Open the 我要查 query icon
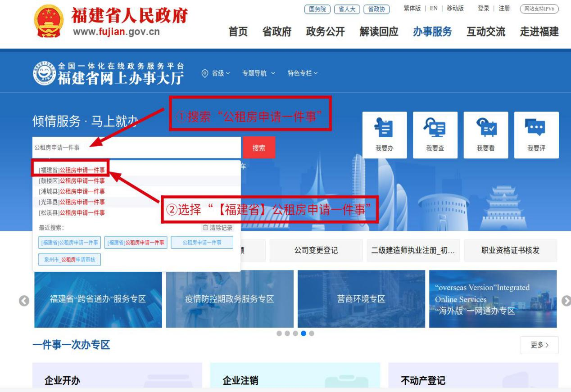This screenshot has height=392, width=571. coord(435,135)
